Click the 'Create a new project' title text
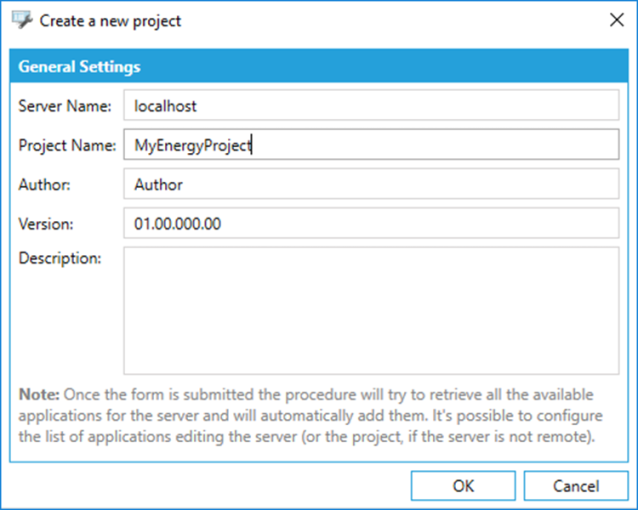This screenshot has width=638, height=510. click(110, 20)
